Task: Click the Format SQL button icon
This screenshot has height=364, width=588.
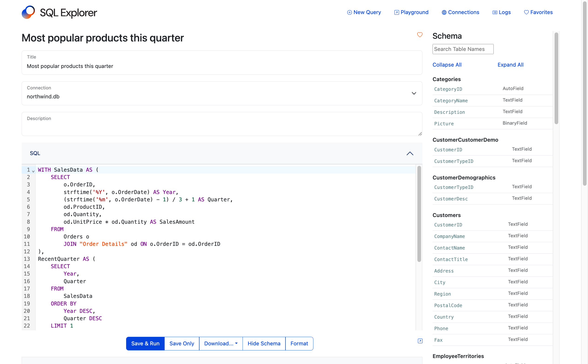Action: click(x=300, y=343)
